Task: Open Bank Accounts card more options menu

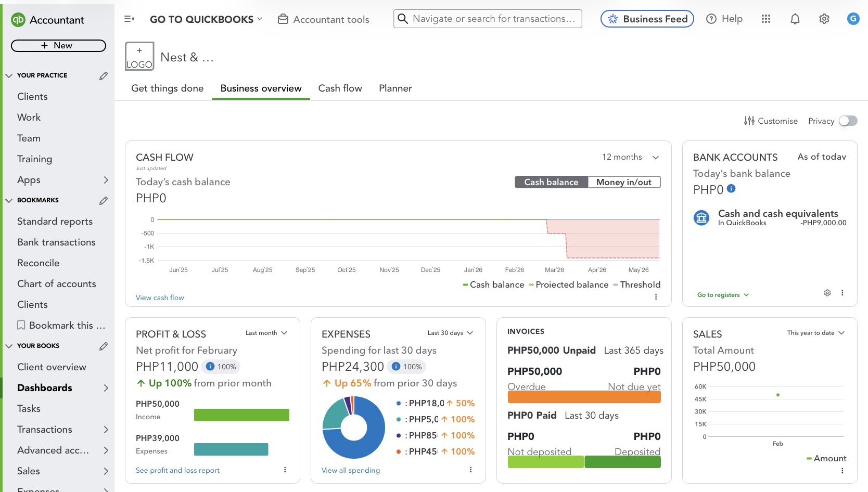Action: click(842, 293)
